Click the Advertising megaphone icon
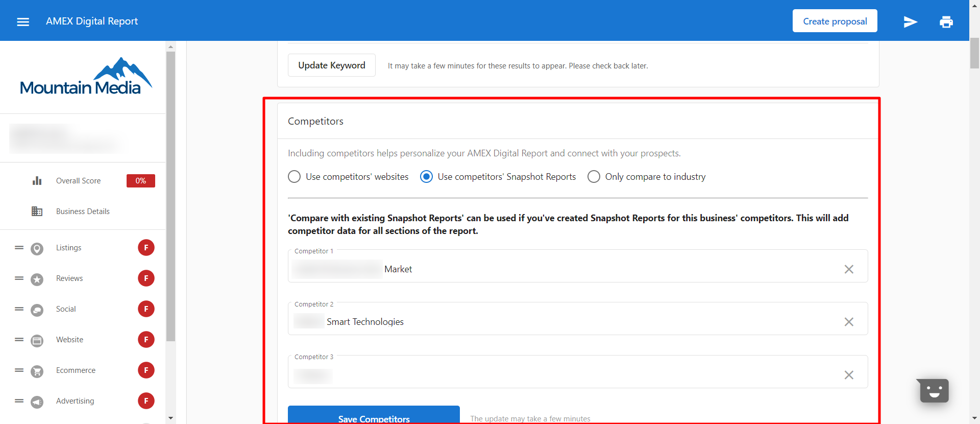This screenshot has width=980, height=424. pyautogui.click(x=37, y=402)
